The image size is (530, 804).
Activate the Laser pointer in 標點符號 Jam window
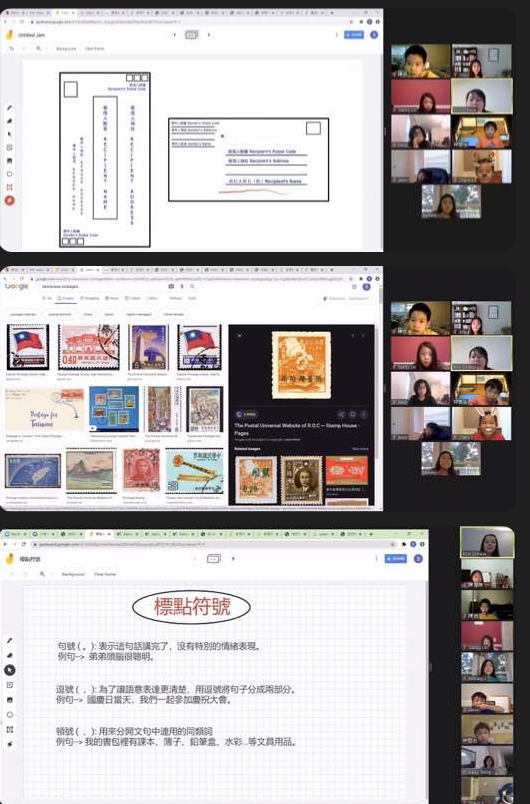(x=10, y=744)
